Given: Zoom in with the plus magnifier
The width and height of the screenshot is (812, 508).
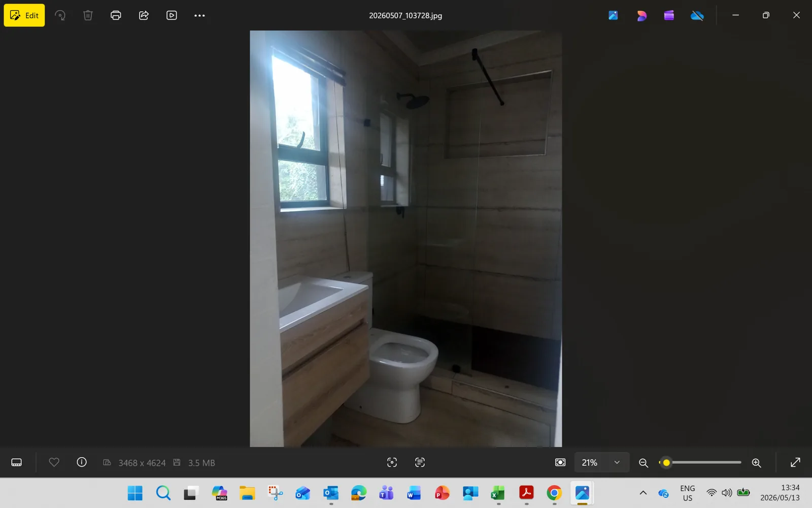Looking at the screenshot, I should [x=756, y=462].
